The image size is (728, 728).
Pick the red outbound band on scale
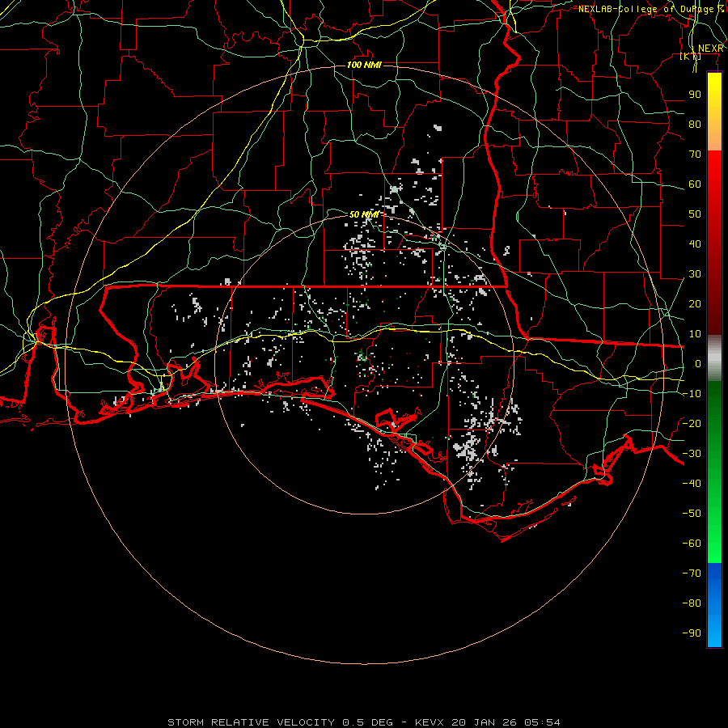[714, 243]
